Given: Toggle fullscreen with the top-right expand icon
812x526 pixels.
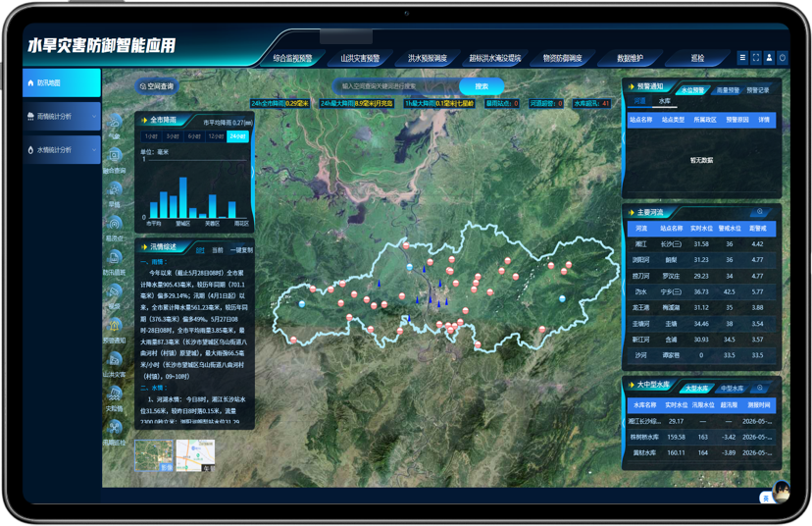Looking at the screenshot, I should pos(755,58).
